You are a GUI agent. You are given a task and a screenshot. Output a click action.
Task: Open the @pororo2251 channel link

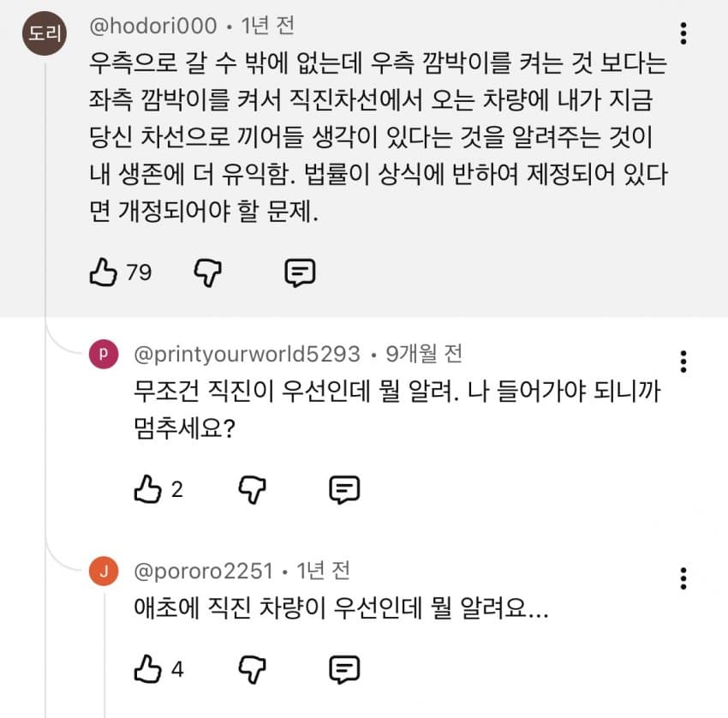(x=203, y=571)
